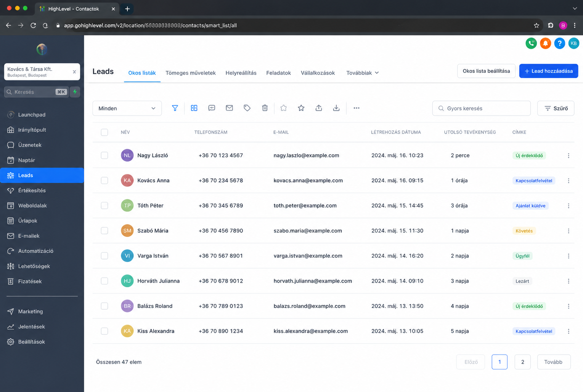Screen dimensions: 583x392
Task: Check the box for Kiss Alexandra
Action: [x=104, y=331]
